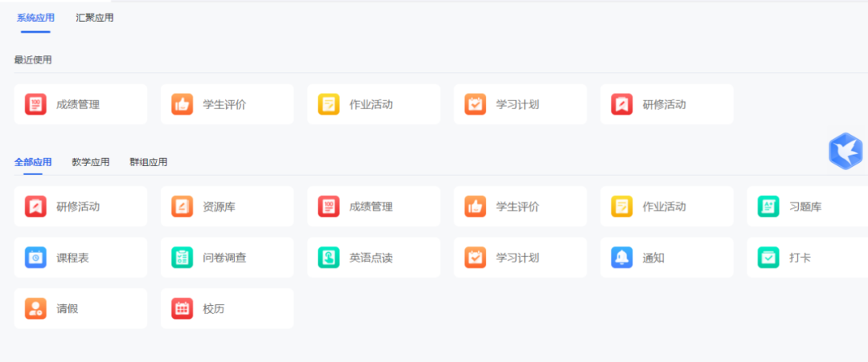Launch the 英语点读 app icon
The image size is (868, 362).
coord(329,258)
